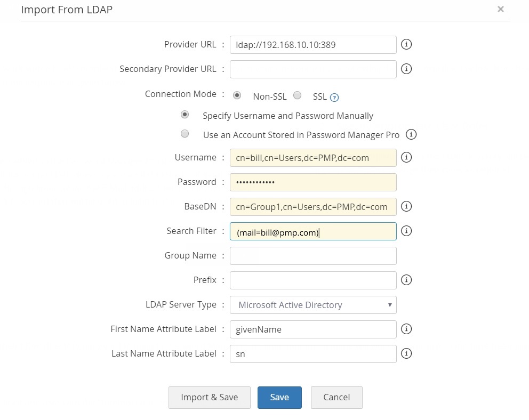Screen dimensions: 529x420
Task: Select the Non-SSL connection mode
Action: [x=237, y=95]
